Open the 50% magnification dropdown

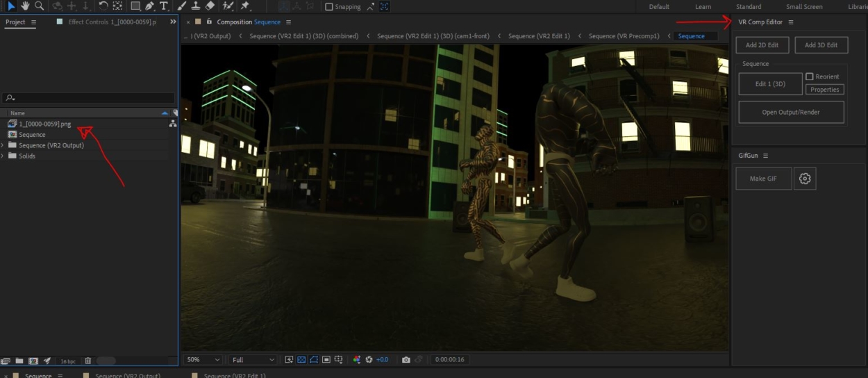[203, 359]
